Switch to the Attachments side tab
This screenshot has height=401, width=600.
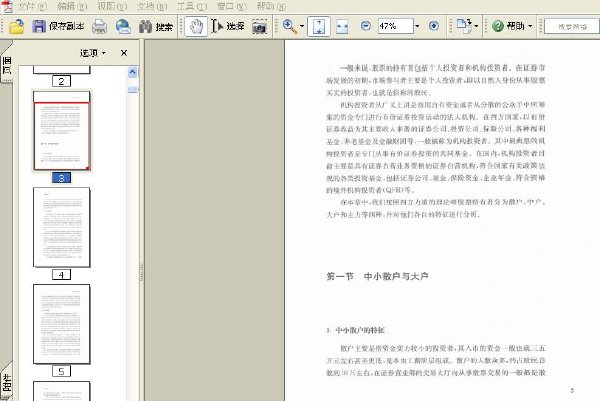point(7,382)
